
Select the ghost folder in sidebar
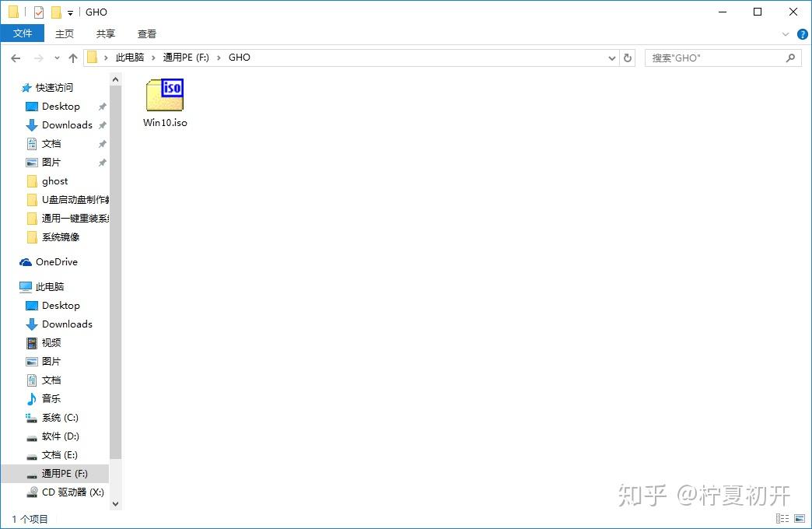[54, 180]
